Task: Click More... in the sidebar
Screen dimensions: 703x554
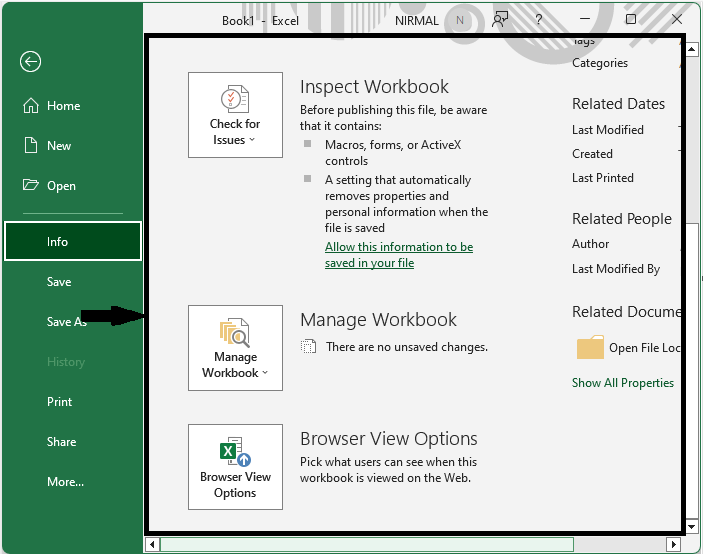Action: pos(65,481)
